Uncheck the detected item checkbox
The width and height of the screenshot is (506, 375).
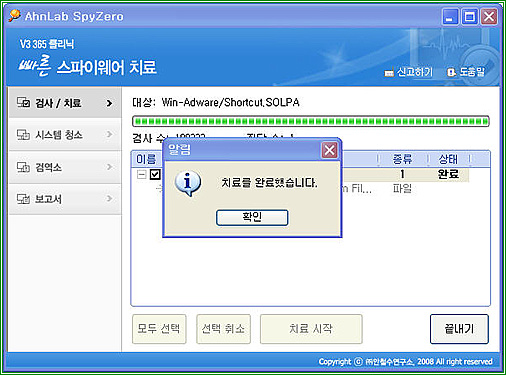point(155,174)
